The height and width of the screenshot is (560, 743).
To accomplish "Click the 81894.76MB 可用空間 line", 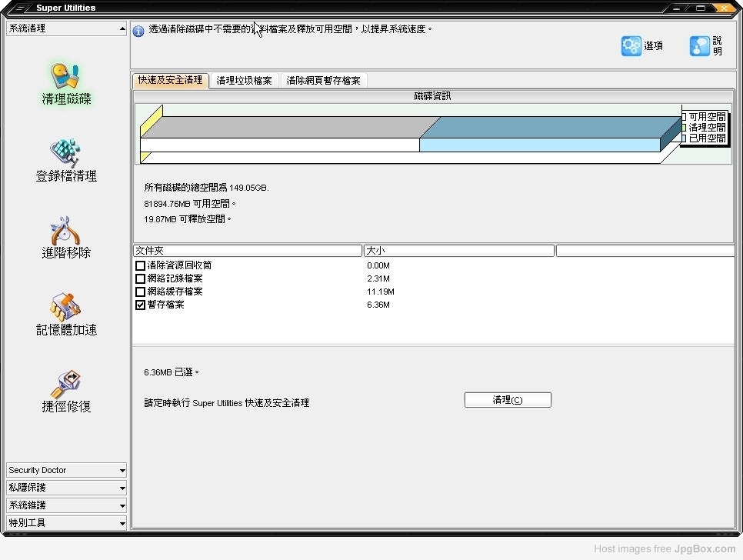I will point(190,204).
